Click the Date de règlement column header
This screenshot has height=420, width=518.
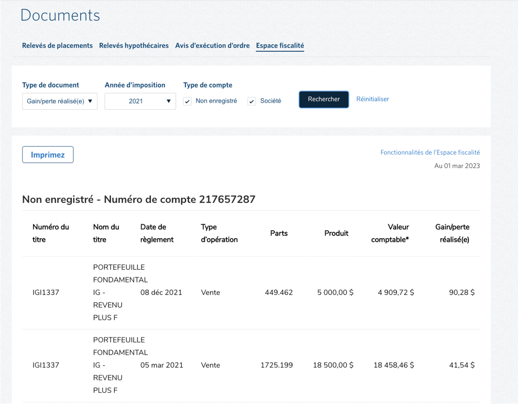click(157, 233)
